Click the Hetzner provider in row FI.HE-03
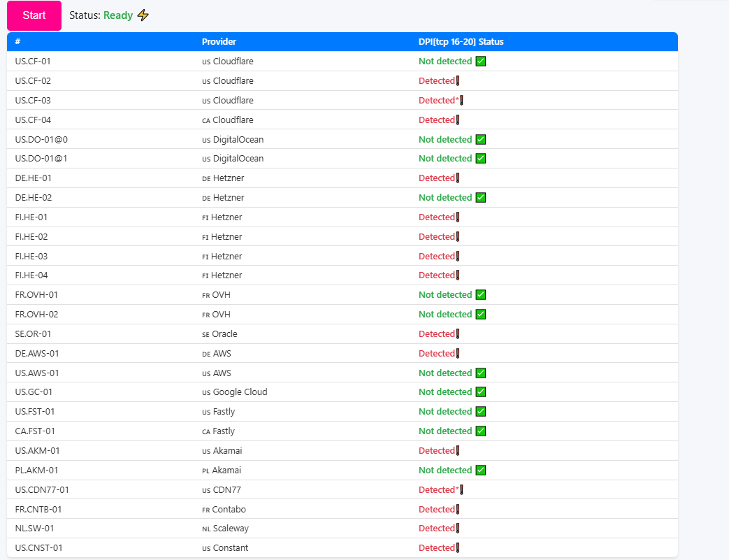729x560 pixels. [x=222, y=257]
